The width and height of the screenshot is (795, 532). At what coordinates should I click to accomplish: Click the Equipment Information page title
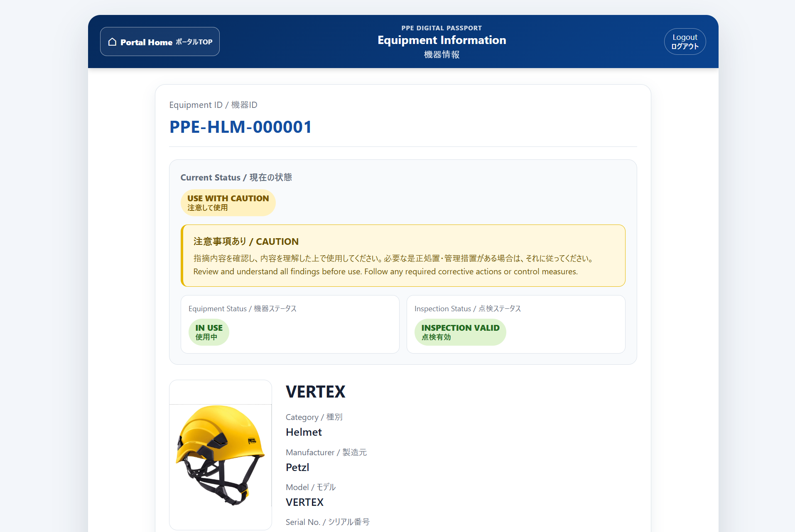click(442, 40)
